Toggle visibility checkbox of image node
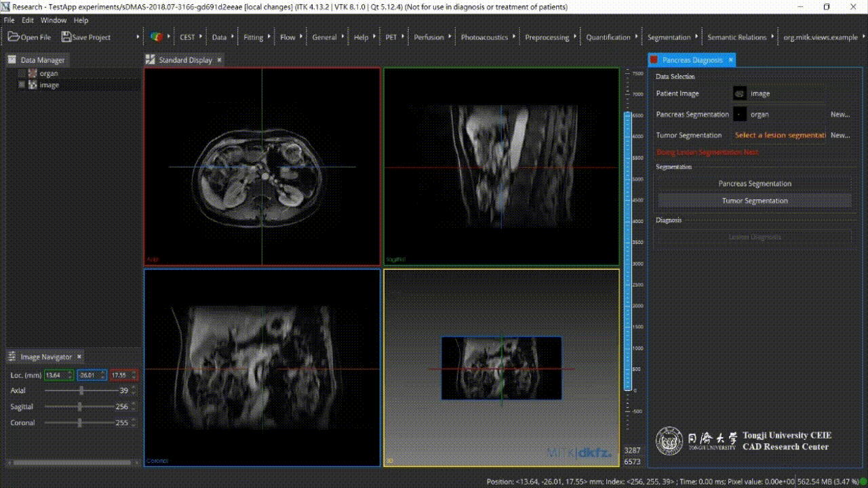 [22, 85]
